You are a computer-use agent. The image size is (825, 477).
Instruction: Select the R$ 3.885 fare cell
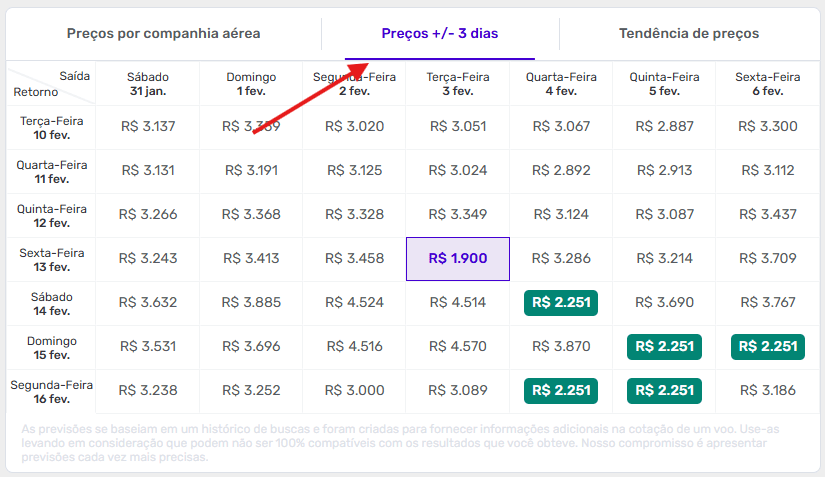251,303
